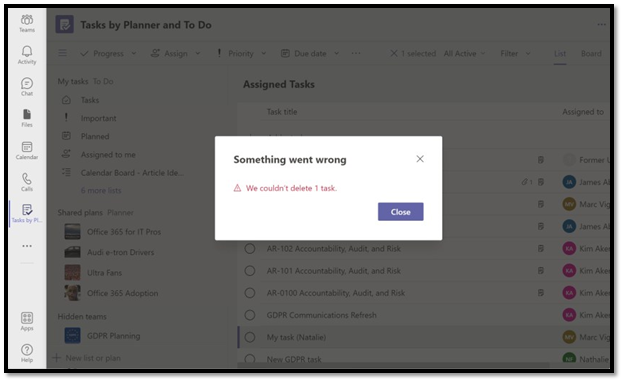Image resolution: width=624 pixels, height=384 pixels.
Task: Open more apps ellipsis in sidebar
Action: [x=27, y=246]
